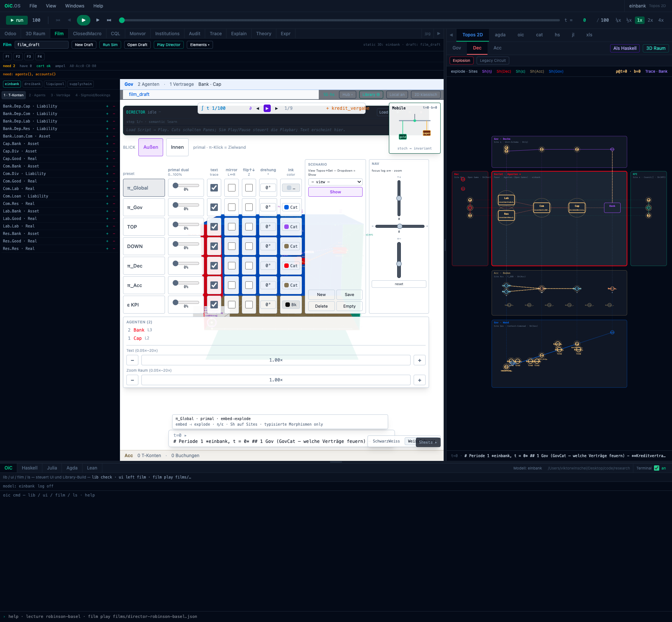Add entry to Bank.Dep.Cap with plus
Image resolution: width=672 pixels, height=622 pixels.
click(x=107, y=106)
